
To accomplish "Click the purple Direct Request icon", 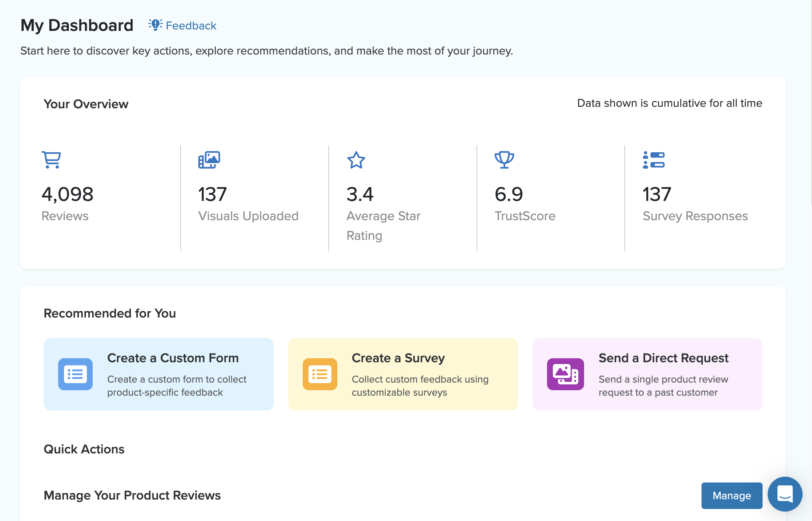I will (565, 374).
